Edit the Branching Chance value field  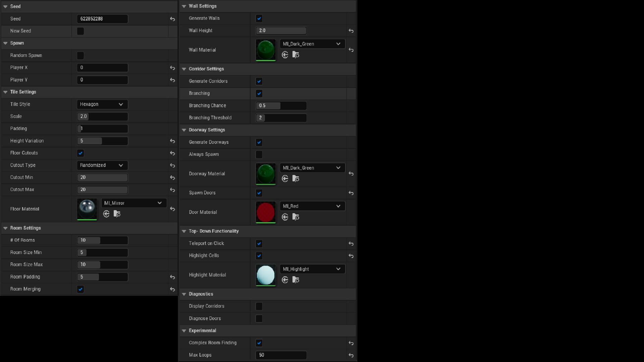[x=281, y=106]
